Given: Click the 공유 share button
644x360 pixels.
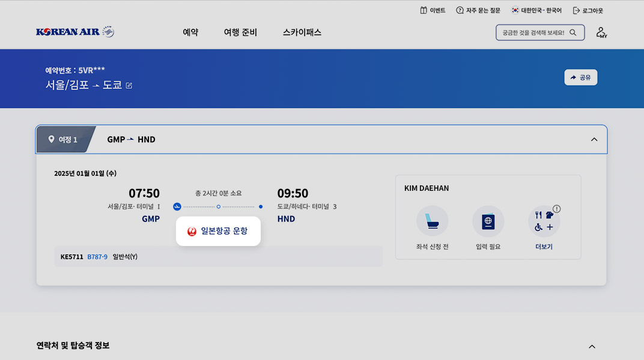Looking at the screenshot, I should (581, 77).
